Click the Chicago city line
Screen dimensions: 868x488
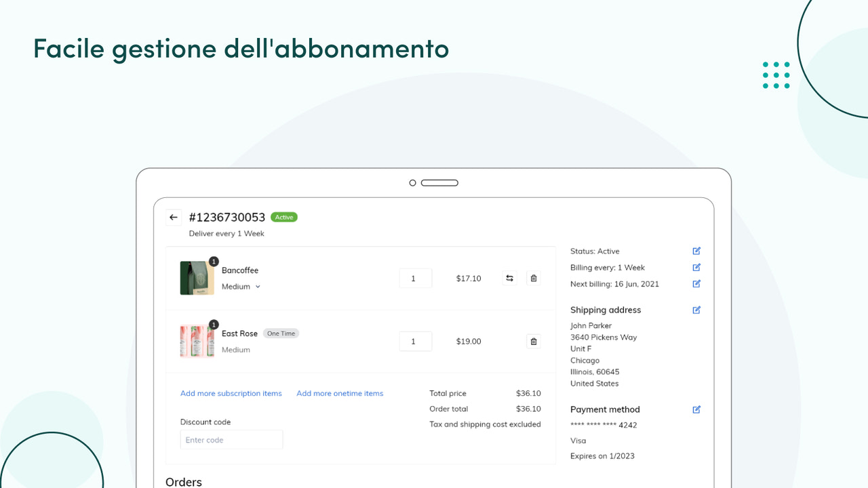click(x=585, y=360)
